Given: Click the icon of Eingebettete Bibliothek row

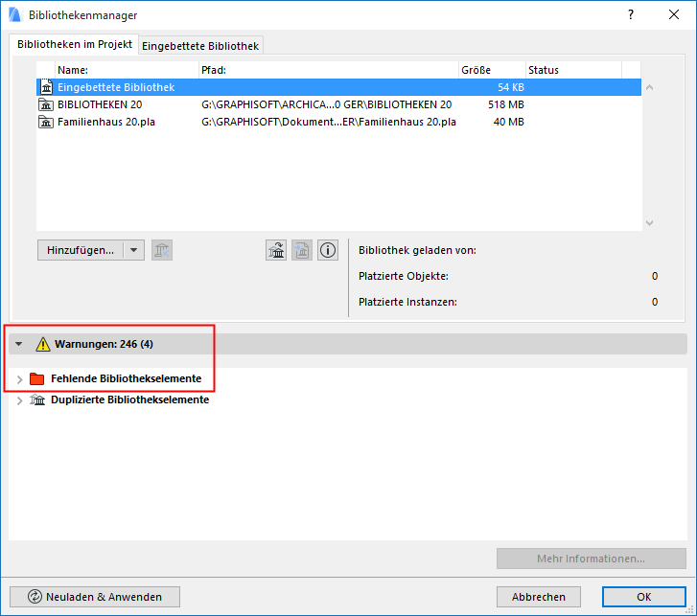Looking at the screenshot, I should (x=46, y=87).
